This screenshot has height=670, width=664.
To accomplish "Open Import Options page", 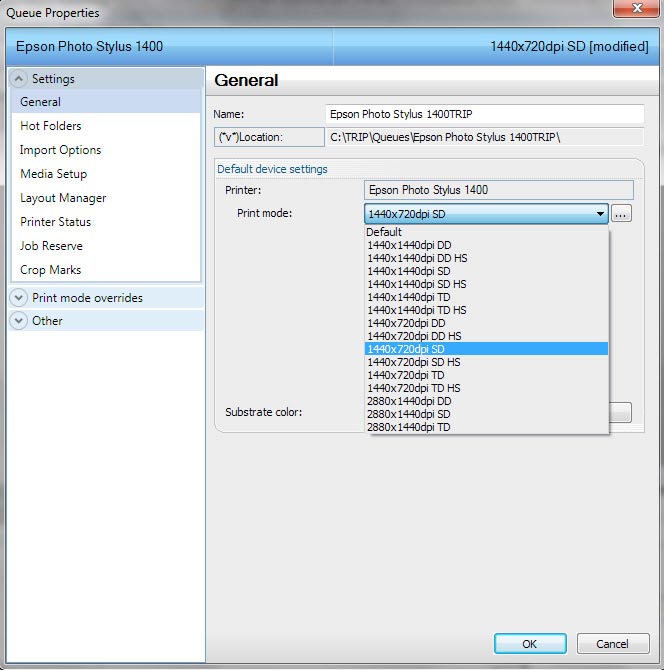I will [61, 150].
